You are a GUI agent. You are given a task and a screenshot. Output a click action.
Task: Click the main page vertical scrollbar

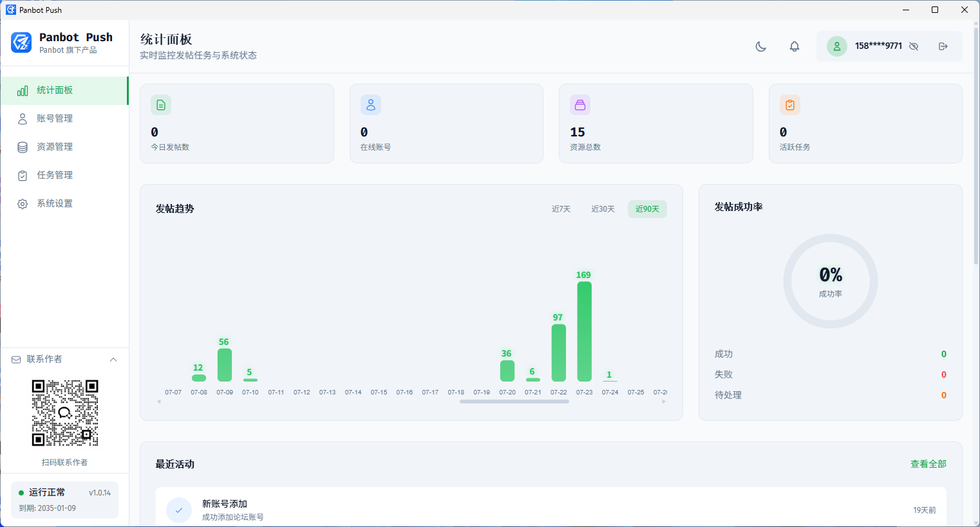[976, 145]
